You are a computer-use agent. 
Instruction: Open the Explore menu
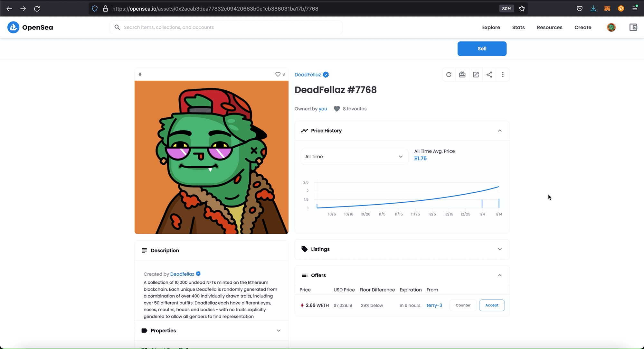click(x=491, y=27)
